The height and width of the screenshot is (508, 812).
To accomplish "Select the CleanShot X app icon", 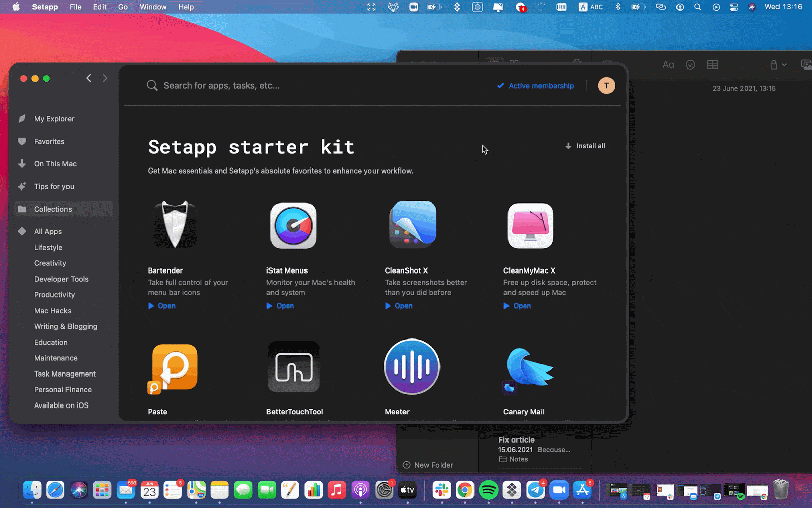I will [x=412, y=224].
